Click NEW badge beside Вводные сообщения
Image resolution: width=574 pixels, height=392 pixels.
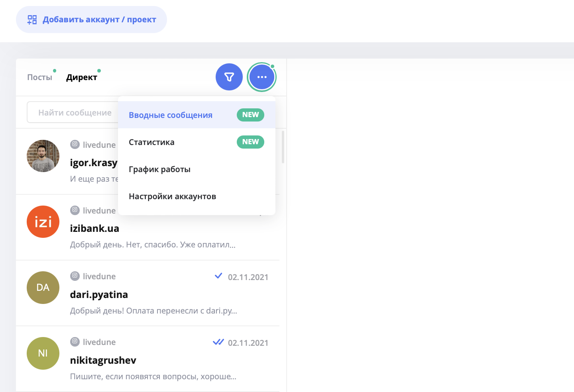[x=250, y=115]
